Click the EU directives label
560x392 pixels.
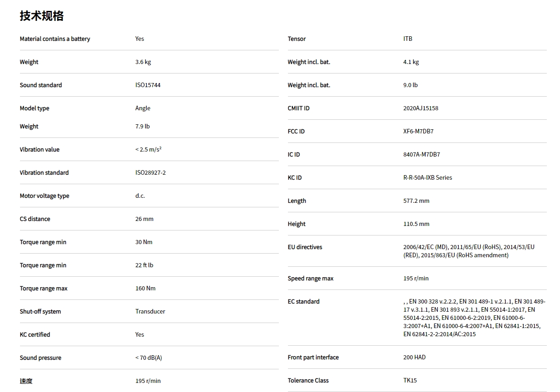[305, 247]
